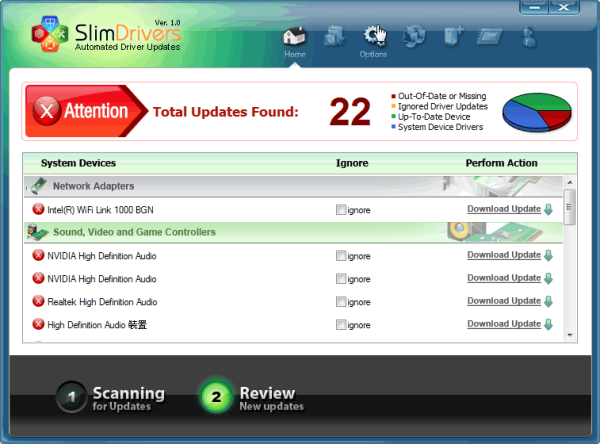Open the slanted window toolbar icon
The width and height of the screenshot is (600, 444).
coord(489,37)
